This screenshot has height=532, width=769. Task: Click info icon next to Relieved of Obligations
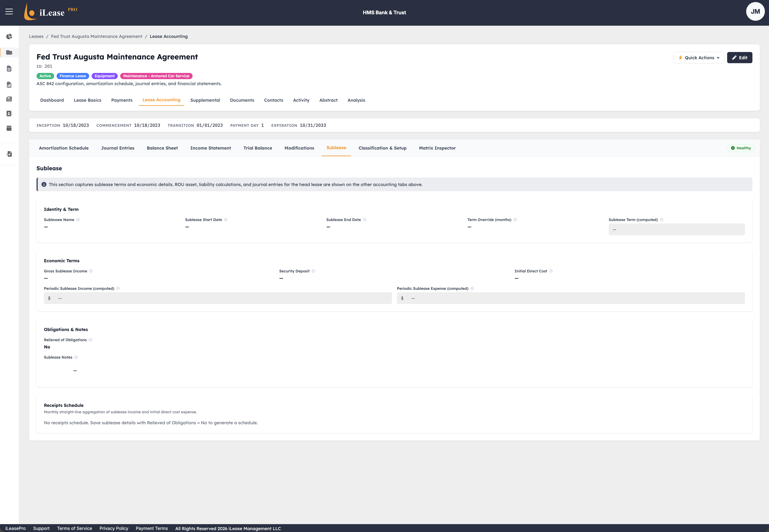point(90,340)
